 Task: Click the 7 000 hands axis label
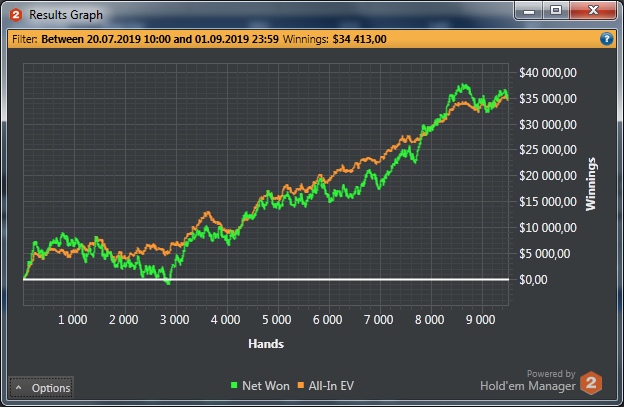(378, 319)
